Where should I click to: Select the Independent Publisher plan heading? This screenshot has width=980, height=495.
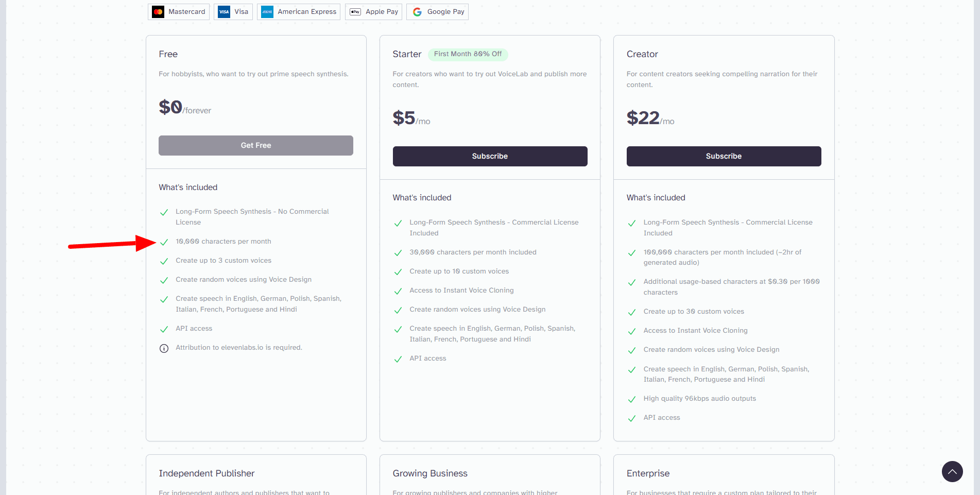207,473
